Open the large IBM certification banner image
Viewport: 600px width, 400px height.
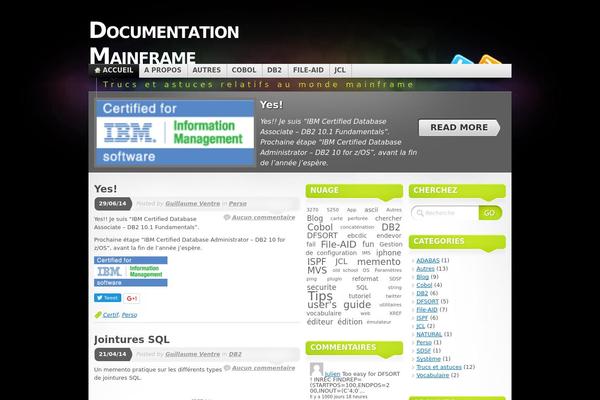(x=175, y=132)
